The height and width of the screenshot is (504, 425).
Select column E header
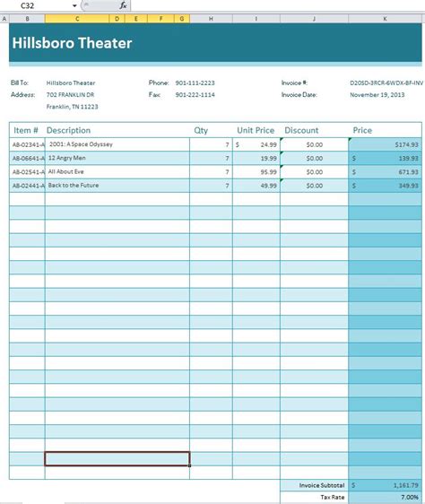click(136, 19)
